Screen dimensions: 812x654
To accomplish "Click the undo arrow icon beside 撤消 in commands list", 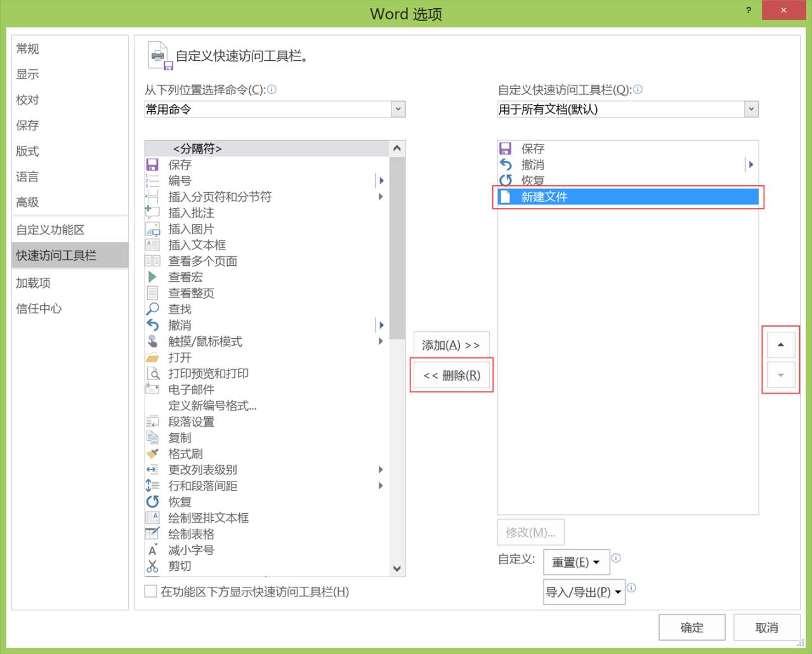I will [x=152, y=325].
